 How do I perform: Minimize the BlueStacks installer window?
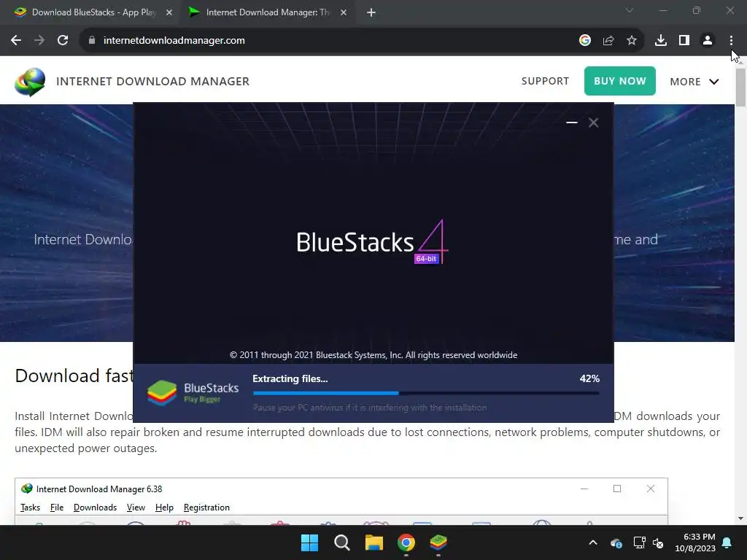[572, 122]
